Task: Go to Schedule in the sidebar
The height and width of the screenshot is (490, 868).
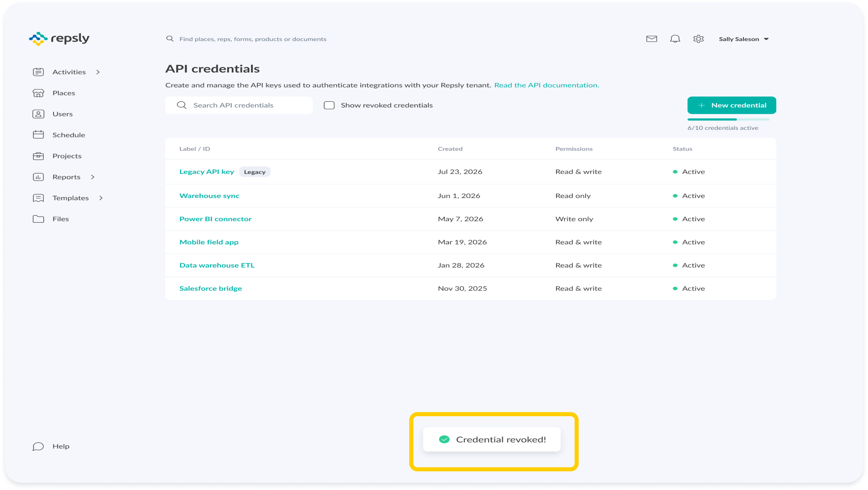Action: coord(68,135)
